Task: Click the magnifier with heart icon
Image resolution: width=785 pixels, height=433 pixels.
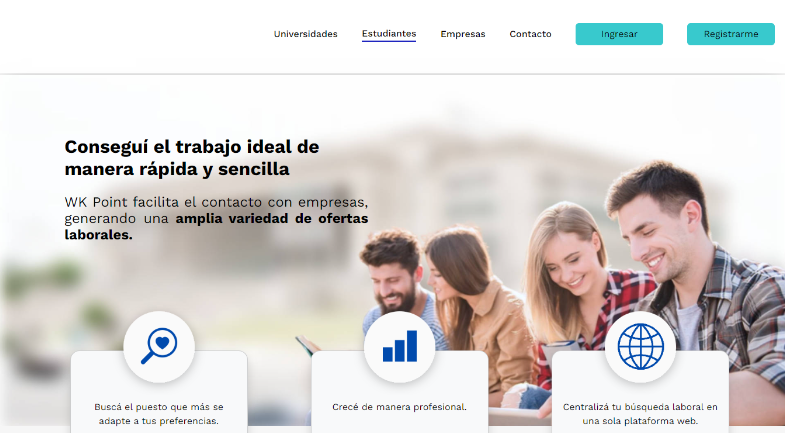Action: pyautogui.click(x=159, y=346)
